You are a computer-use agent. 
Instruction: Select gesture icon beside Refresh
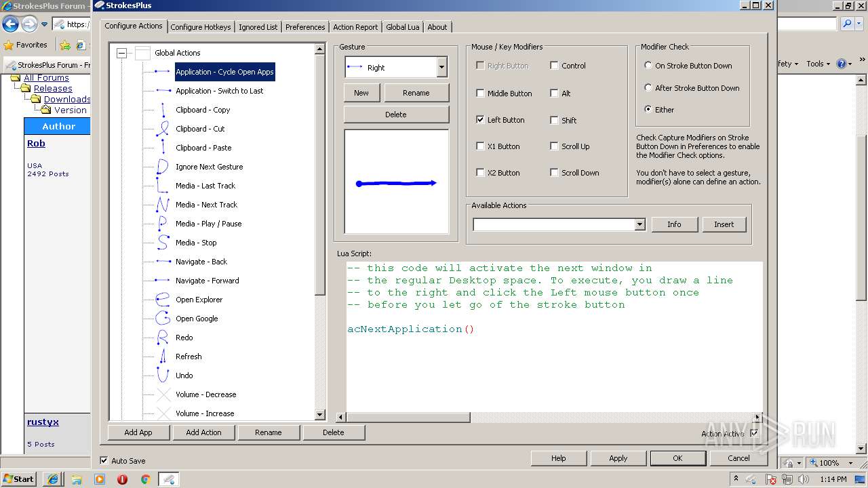point(163,357)
